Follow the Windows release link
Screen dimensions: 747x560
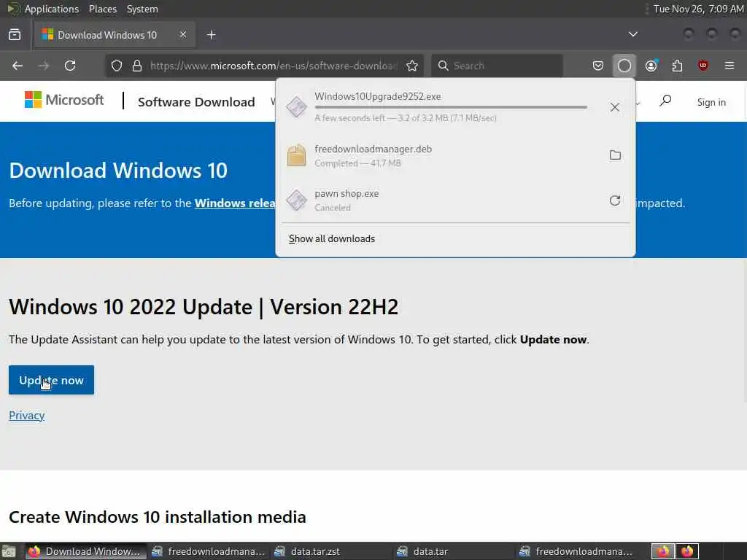(x=235, y=203)
